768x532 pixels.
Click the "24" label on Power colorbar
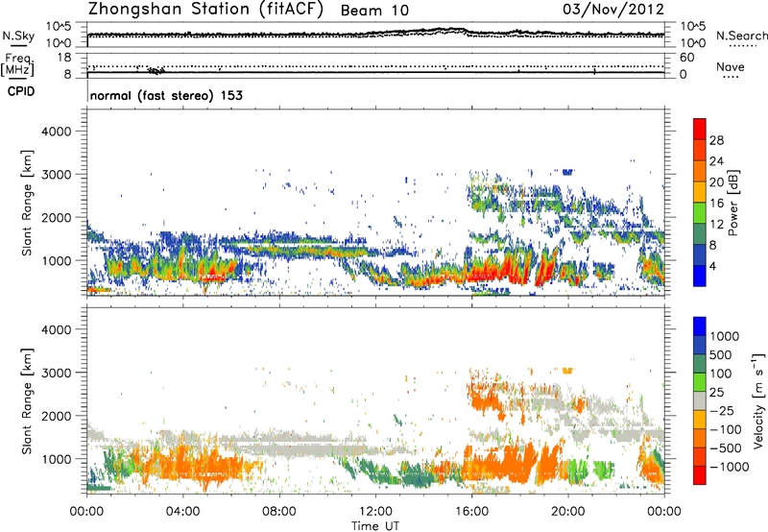(x=716, y=161)
